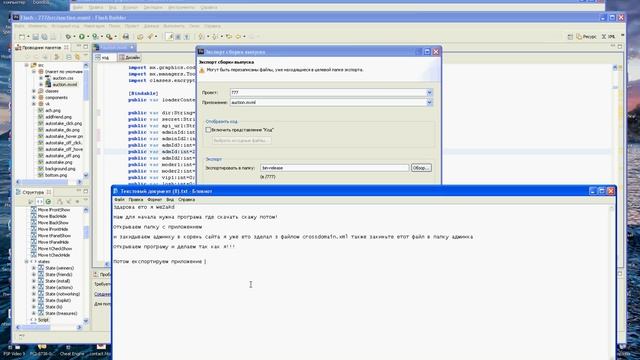This screenshot has width=640, height=360.
Task: Click the export folder input field
Action: [x=334, y=168]
